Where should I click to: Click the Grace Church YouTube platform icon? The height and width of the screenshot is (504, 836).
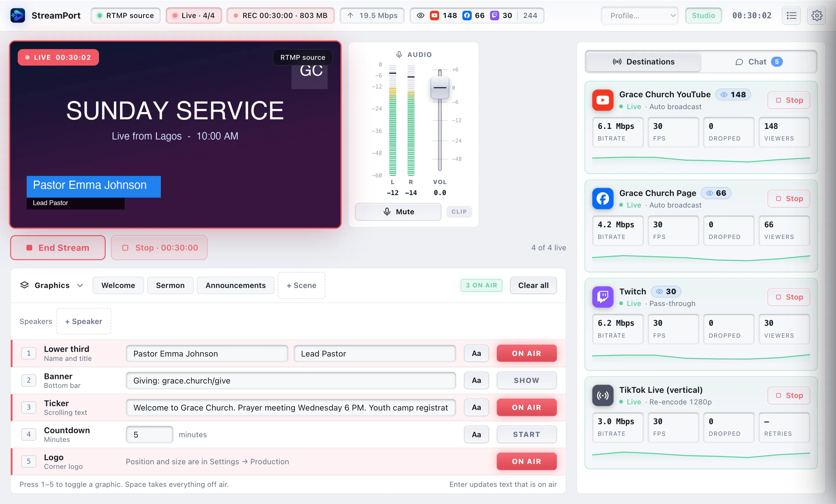click(x=603, y=100)
